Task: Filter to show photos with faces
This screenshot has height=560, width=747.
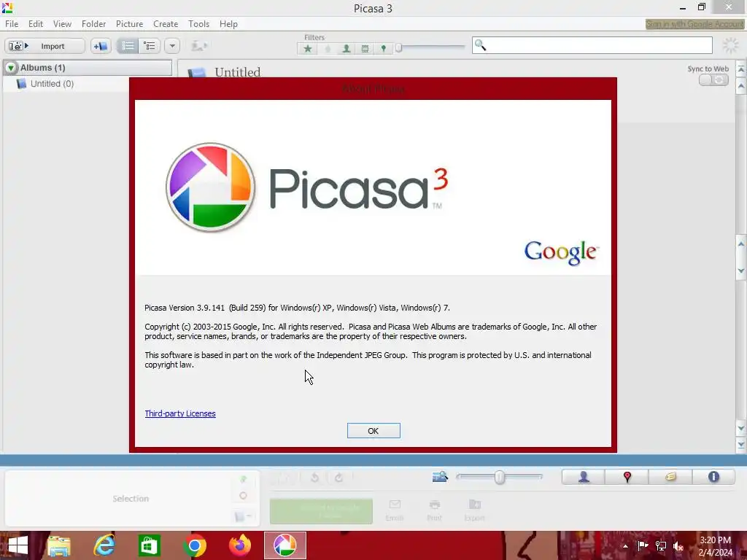Action: 347,49
